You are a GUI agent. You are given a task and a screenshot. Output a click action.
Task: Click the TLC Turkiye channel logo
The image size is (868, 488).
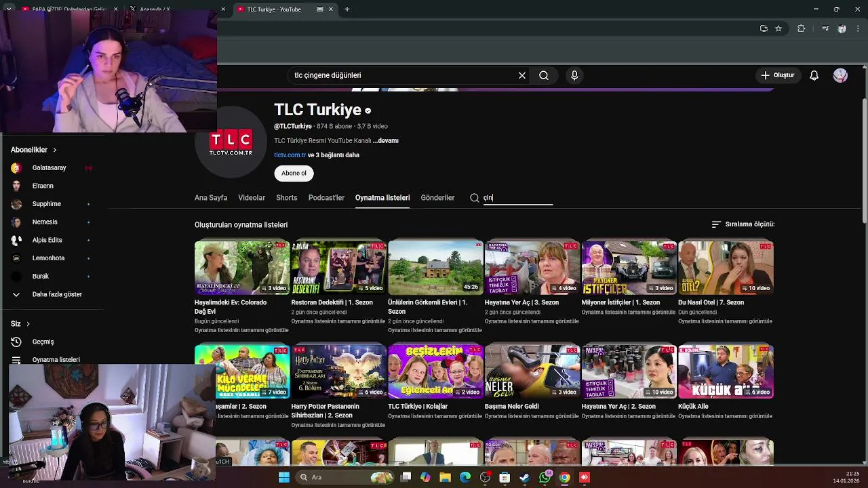point(231,143)
